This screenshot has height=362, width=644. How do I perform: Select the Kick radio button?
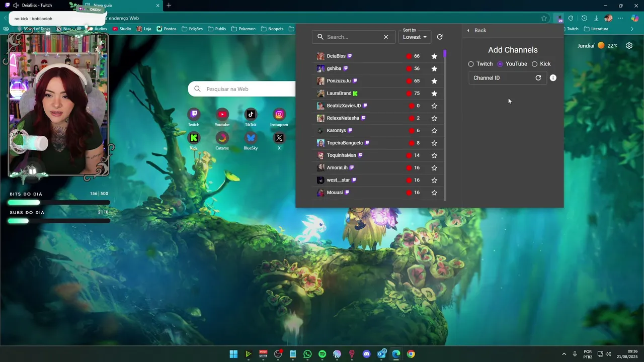pyautogui.click(x=534, y=64)
